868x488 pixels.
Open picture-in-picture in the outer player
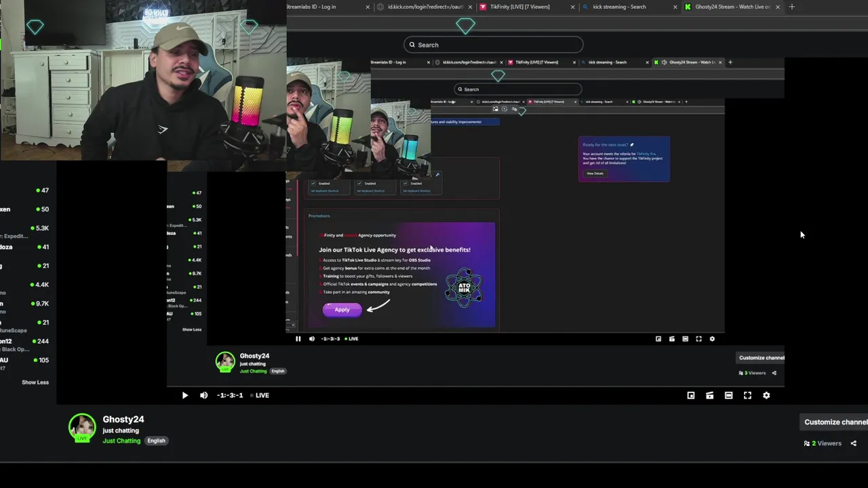coord(691,395)
